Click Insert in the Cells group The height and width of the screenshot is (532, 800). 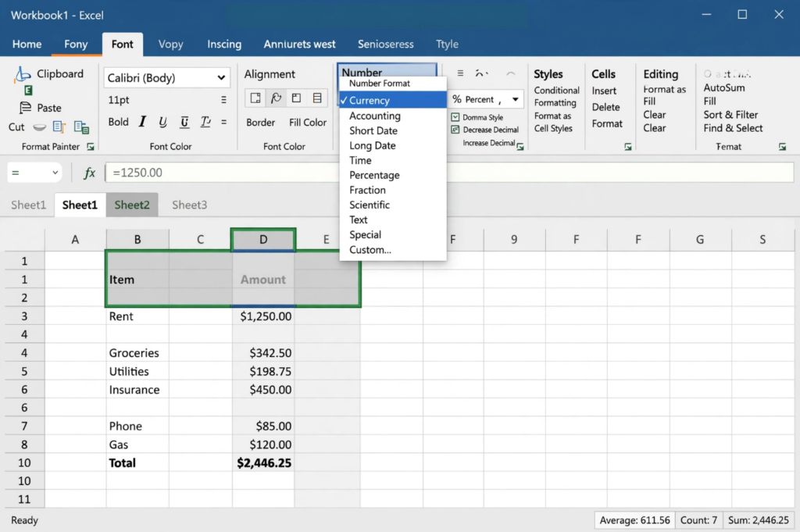pos(604,91)
